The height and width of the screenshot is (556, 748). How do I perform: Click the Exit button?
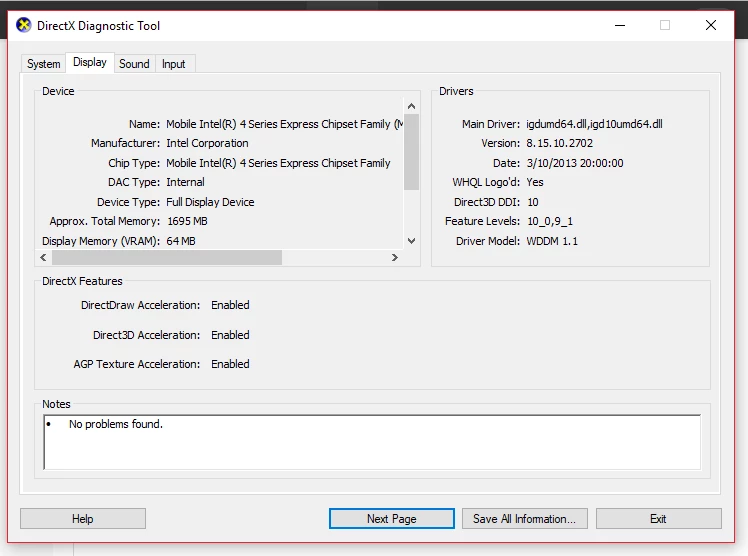click(658, 518)
